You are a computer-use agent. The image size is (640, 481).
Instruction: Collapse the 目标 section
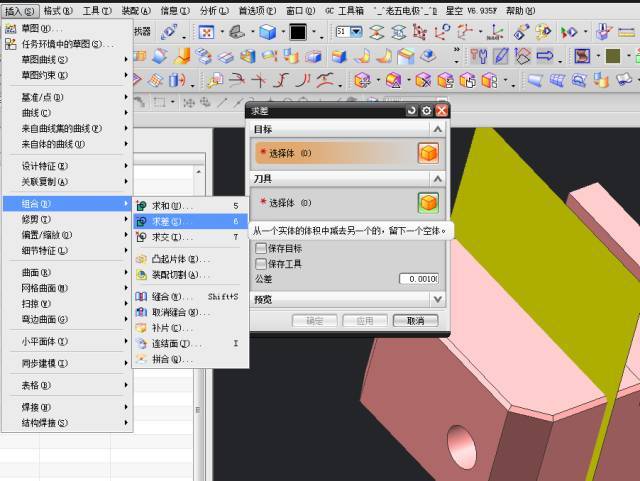pos(438,129)
